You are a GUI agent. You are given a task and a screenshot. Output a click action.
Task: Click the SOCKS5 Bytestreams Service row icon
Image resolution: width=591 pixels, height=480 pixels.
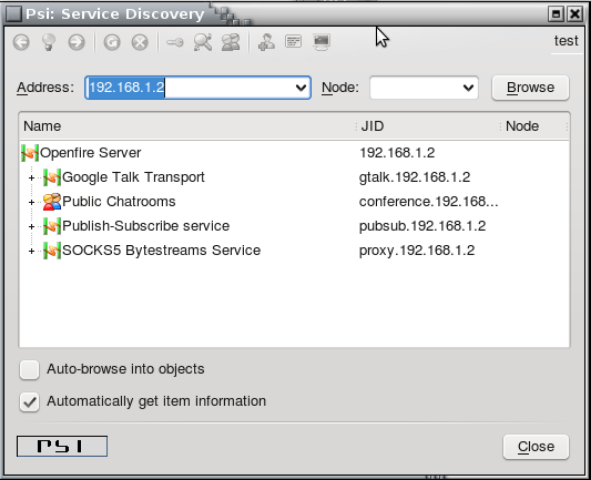pyautogui.click(x=52, y=251)
